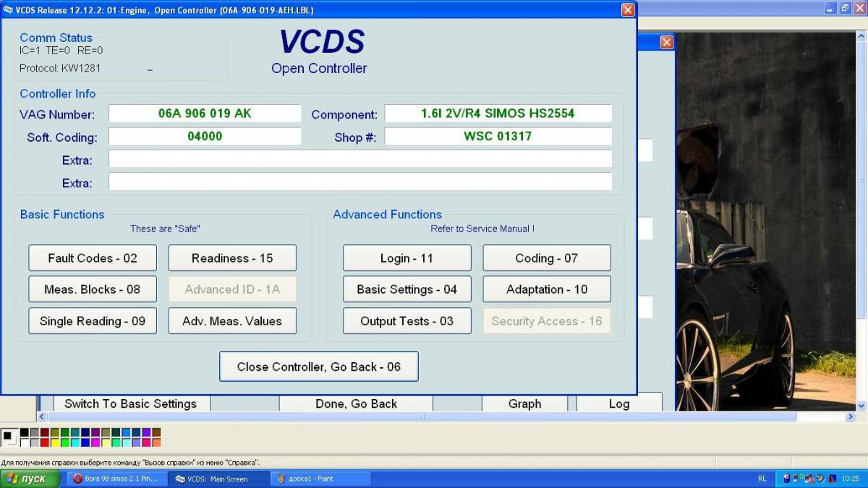
Task: Select white in the Paint palette
Action: (x=25, y=442)
